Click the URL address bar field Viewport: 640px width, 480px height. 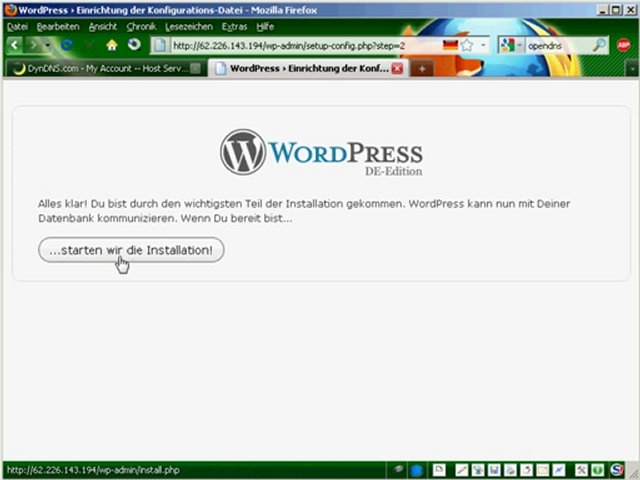300,45
